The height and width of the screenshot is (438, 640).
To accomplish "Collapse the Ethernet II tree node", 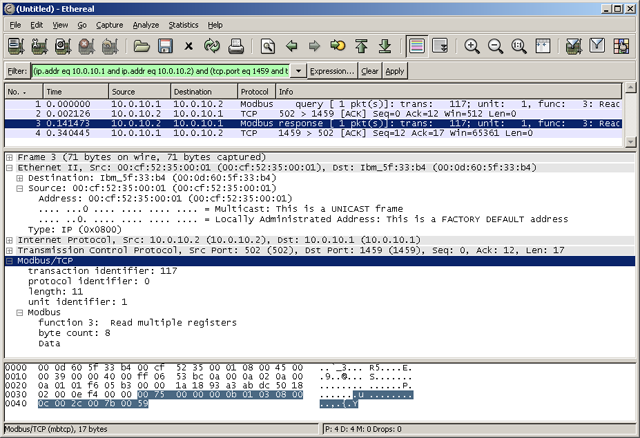I will [9, 167].
